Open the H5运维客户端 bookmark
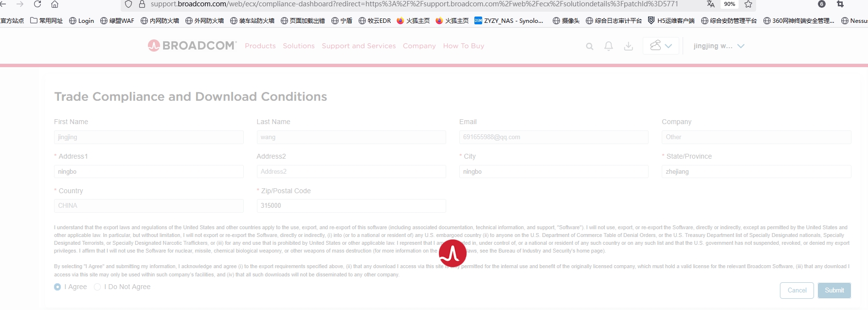The width and height of the screenshot is (868, 310). coord(671,20)
